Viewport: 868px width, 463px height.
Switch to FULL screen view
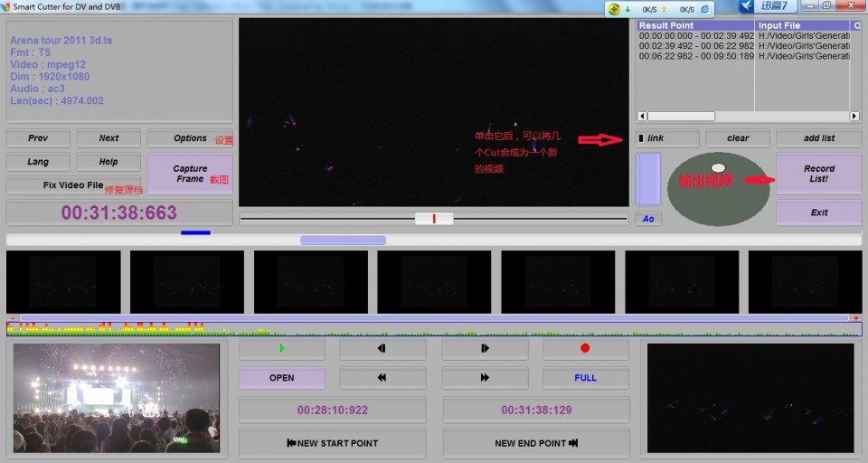585,378
